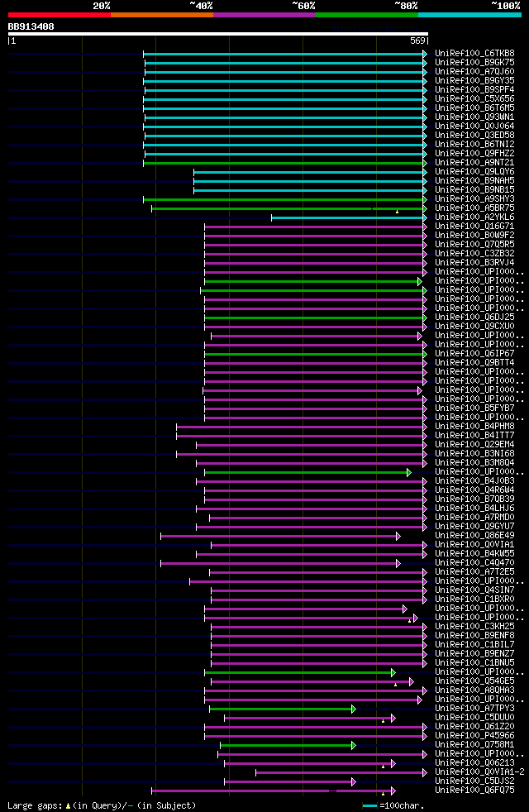Image resolution: width=529 pixels, height=812 pixels.
Task: Select the UniRef100_A7RMD0 label
Action: point(474,518)
